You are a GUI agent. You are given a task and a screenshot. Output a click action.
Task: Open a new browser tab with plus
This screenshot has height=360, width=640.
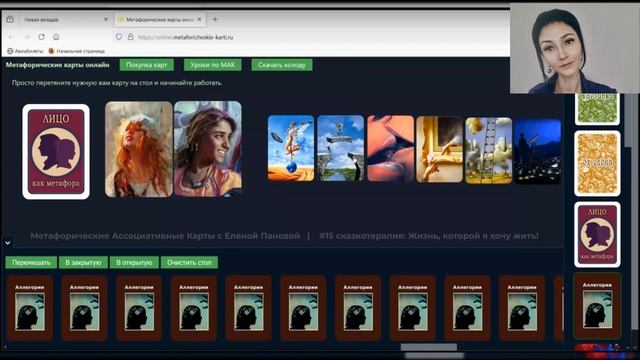click(215, 19)
